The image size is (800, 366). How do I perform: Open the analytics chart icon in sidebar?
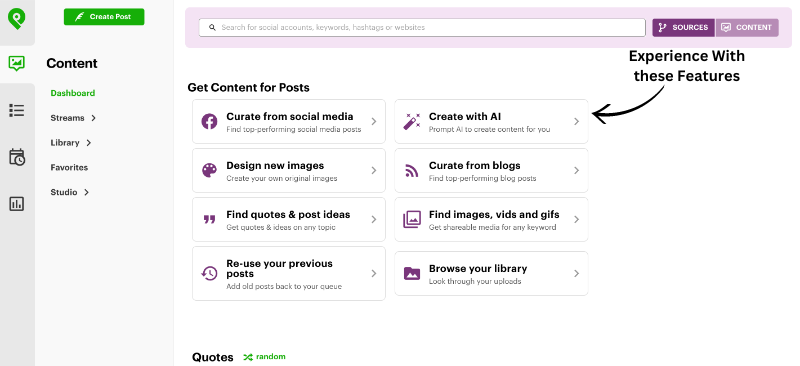[x=17, y=204]
